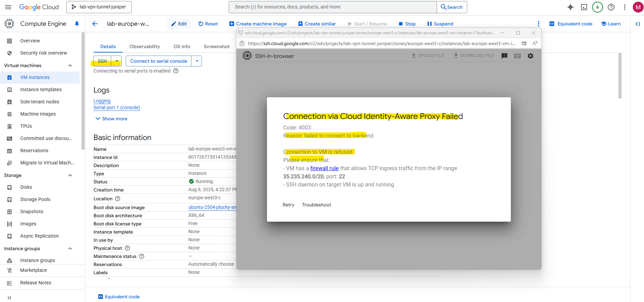Open the Gemini AI assistant sparkle icon
This screenshot has height=302, width=644.
click(570, 7)
